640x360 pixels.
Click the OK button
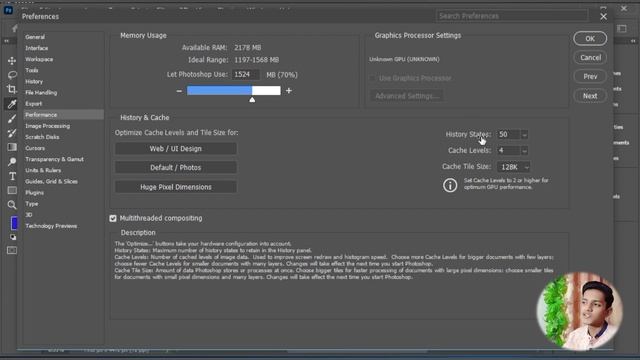click(590, 38)
